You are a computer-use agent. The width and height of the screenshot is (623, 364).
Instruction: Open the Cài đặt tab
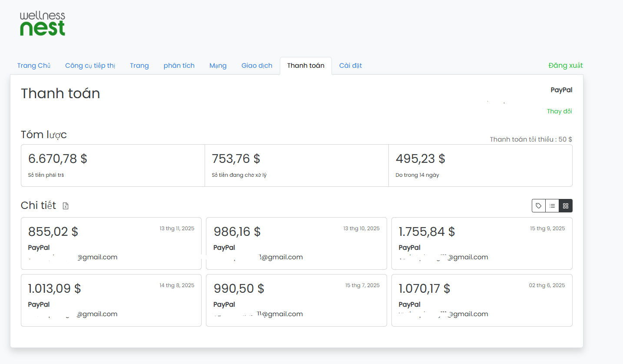click(351, 66)
